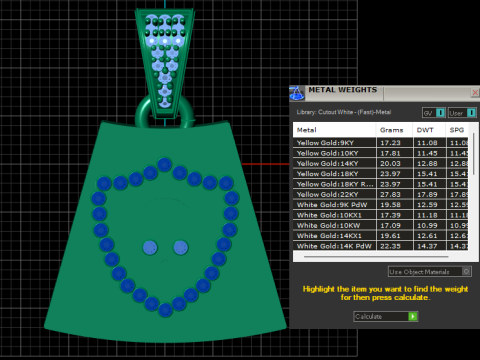Image resolution: width=480 pixels, height=360 pixels.
Task: Click the metal table horizontal scrollbar
Action: pos(376,256)
